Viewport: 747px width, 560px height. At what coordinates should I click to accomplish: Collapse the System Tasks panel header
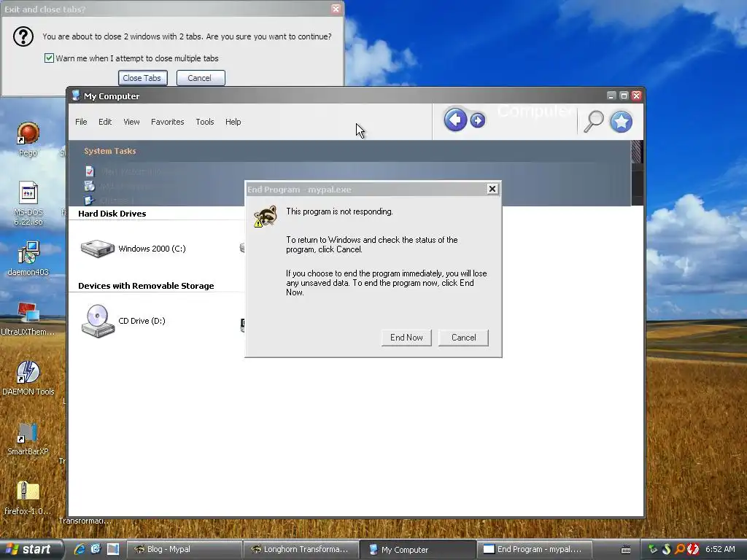tap(349, 151)
